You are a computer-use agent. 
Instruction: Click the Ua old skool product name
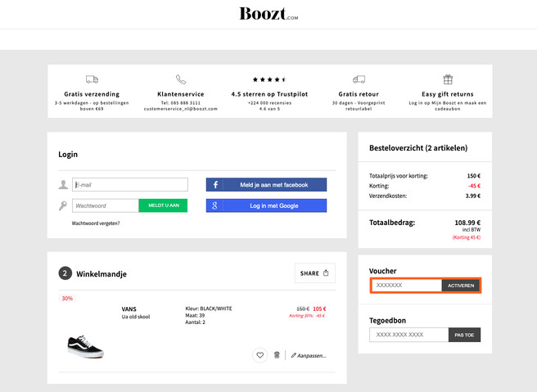point(136,317)
